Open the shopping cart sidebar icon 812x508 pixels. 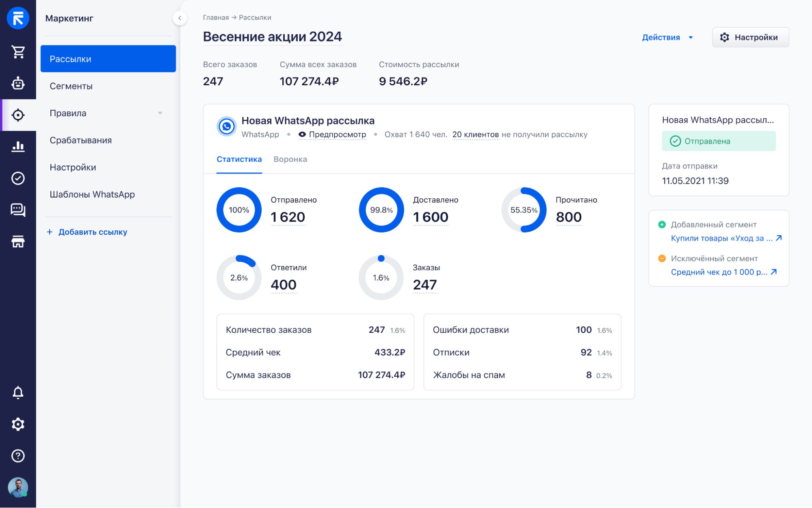(x=18, y=52)
